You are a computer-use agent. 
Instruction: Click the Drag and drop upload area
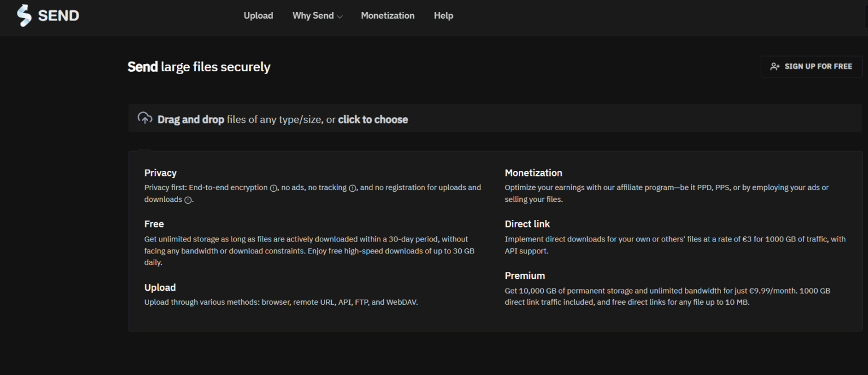coord(496,118)
